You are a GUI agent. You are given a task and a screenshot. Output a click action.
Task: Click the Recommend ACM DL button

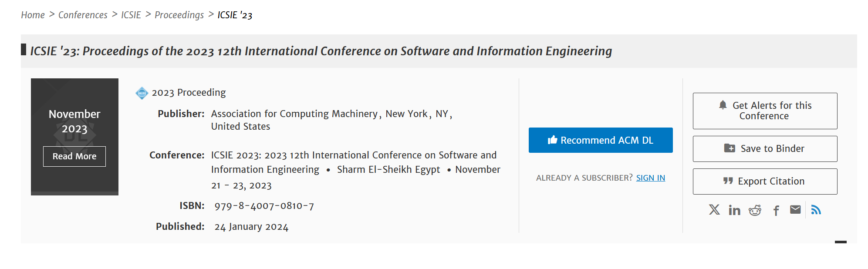coord(601,140)
